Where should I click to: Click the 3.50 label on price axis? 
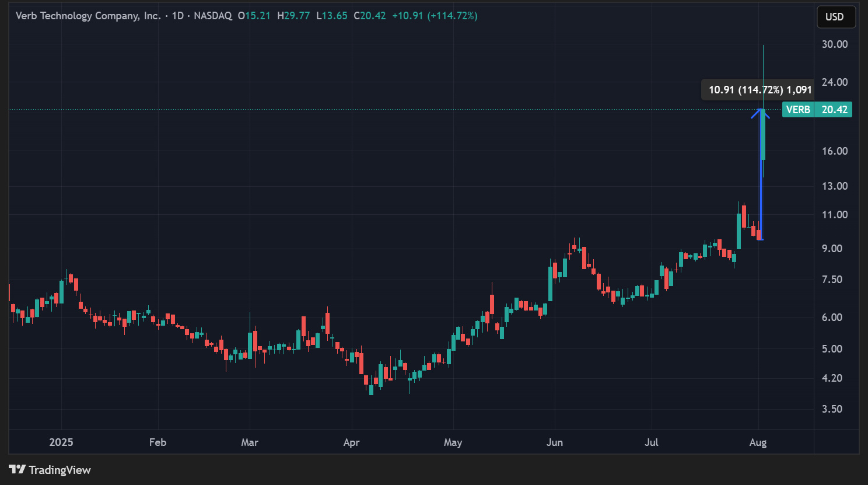coord(832,409)
